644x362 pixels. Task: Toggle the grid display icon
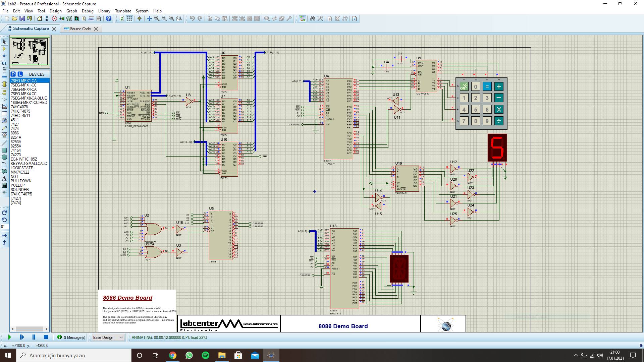point(129,19)
